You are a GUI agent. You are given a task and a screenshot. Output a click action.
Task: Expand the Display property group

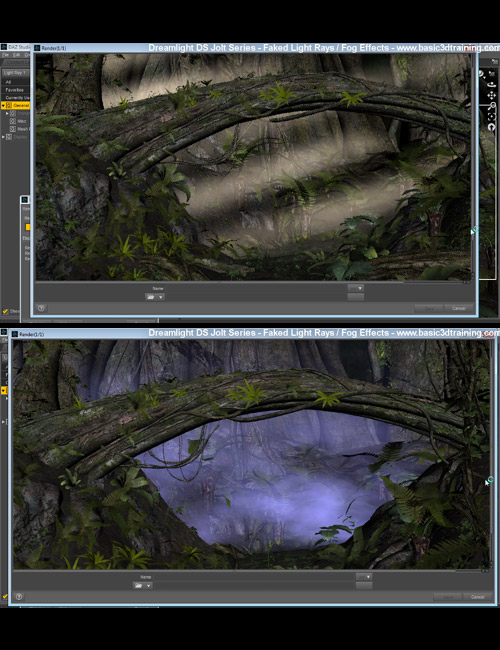tap(4, 137)
